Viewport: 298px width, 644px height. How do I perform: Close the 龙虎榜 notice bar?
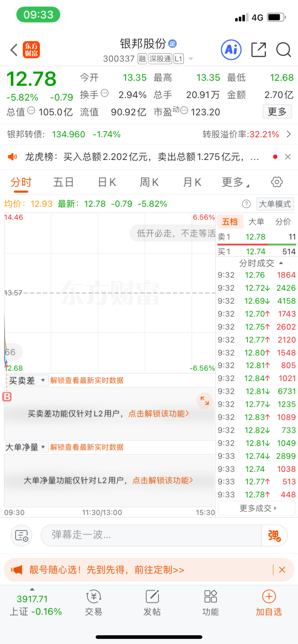[x=288, y=157]
